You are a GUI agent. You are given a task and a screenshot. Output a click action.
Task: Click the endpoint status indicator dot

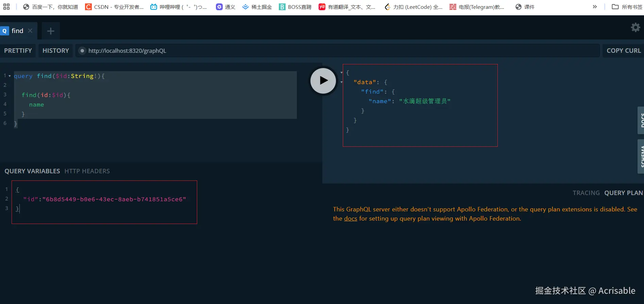(82, 51)
